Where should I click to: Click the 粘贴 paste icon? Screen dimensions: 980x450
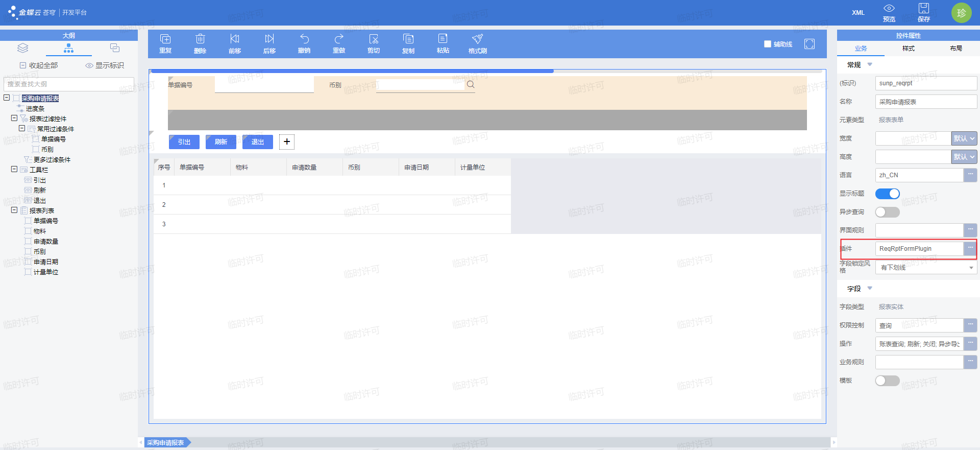pyautogui.click(x=443, y=39)
